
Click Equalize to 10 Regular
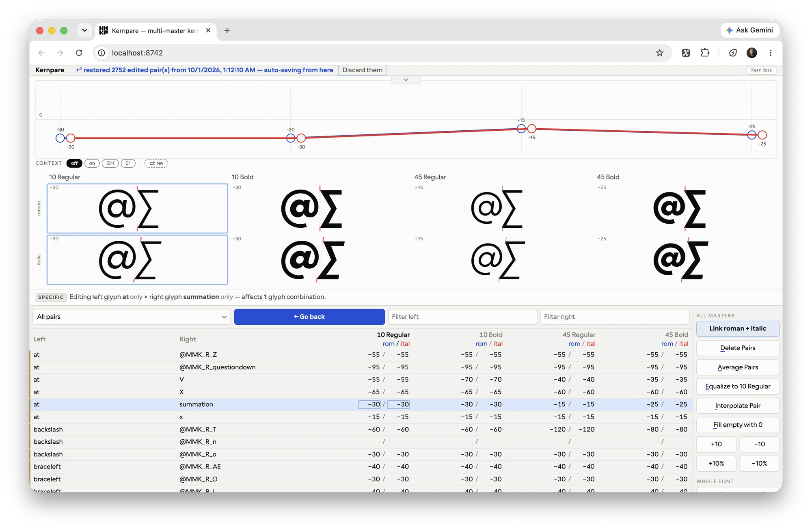coord(737,386)
